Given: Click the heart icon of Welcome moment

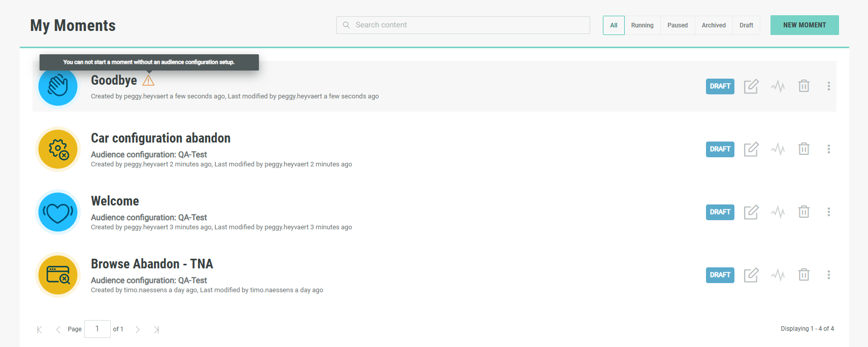Looking at the screenshot, I should point(58,212).
